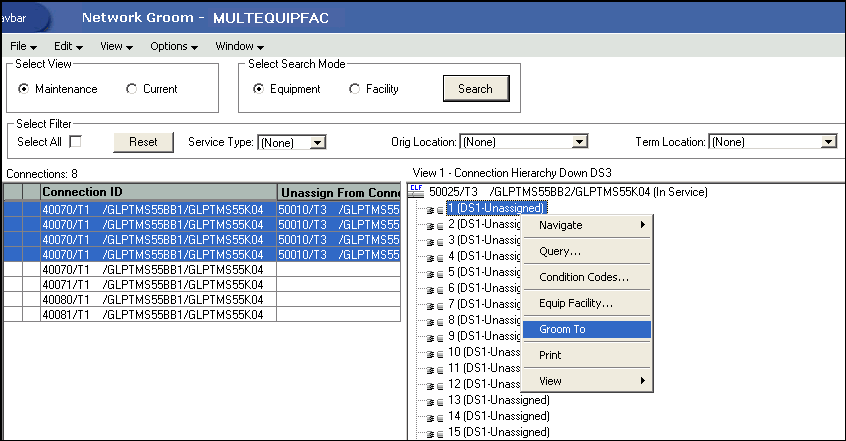Choose Groom To from context menu

pyautogui.click(x=587, y=329)
